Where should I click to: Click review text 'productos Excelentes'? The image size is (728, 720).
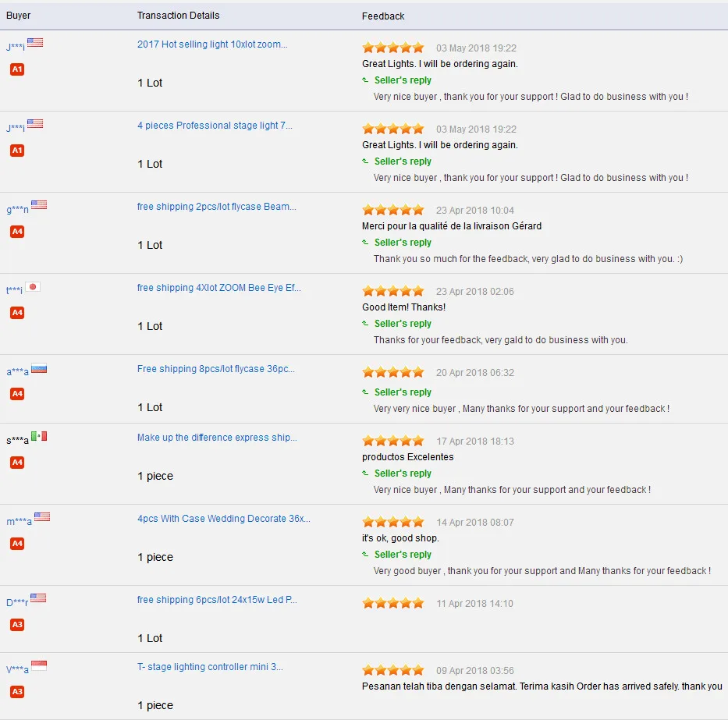point(407,457)
